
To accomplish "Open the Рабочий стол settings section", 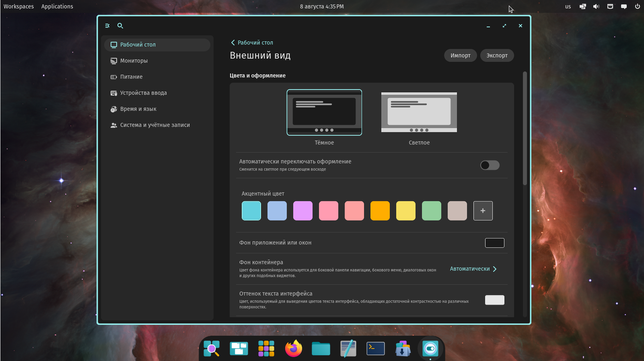I will tap(157, 45).
